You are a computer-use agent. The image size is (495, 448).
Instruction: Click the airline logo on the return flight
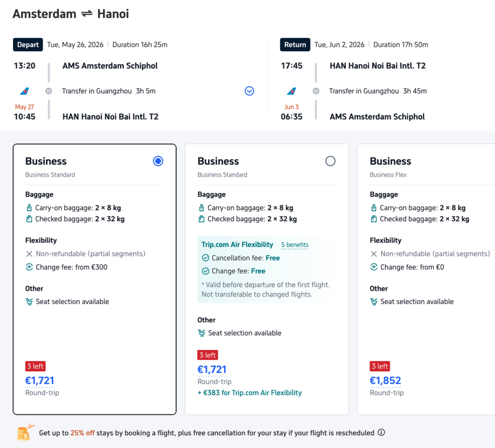[292, 91]
